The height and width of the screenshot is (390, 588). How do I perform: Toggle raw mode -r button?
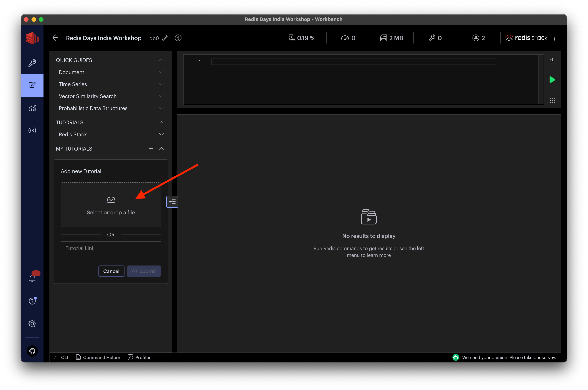coord(552,59)
